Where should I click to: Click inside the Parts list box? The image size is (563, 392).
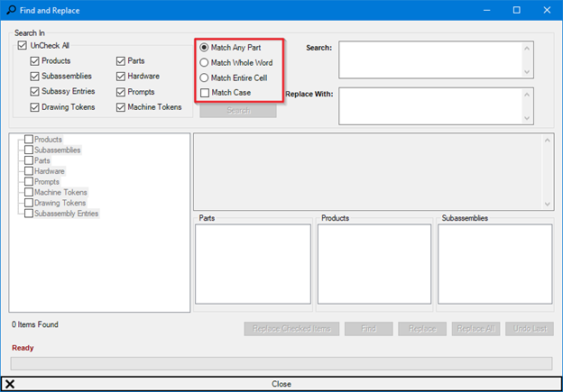[254, 264]
